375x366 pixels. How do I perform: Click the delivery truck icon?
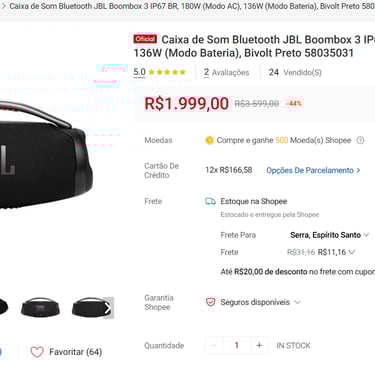click(210, 201)
